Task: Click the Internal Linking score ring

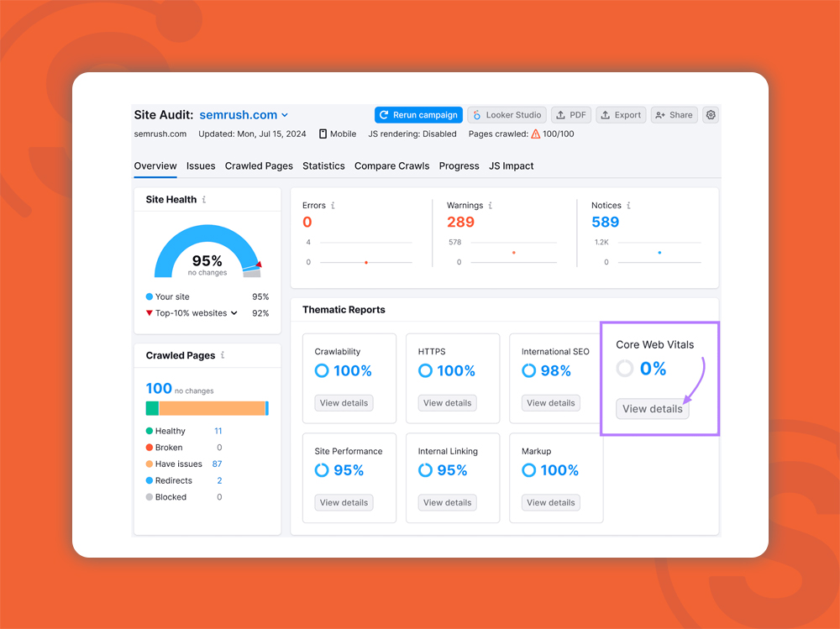Action: [x=425, y=470]
